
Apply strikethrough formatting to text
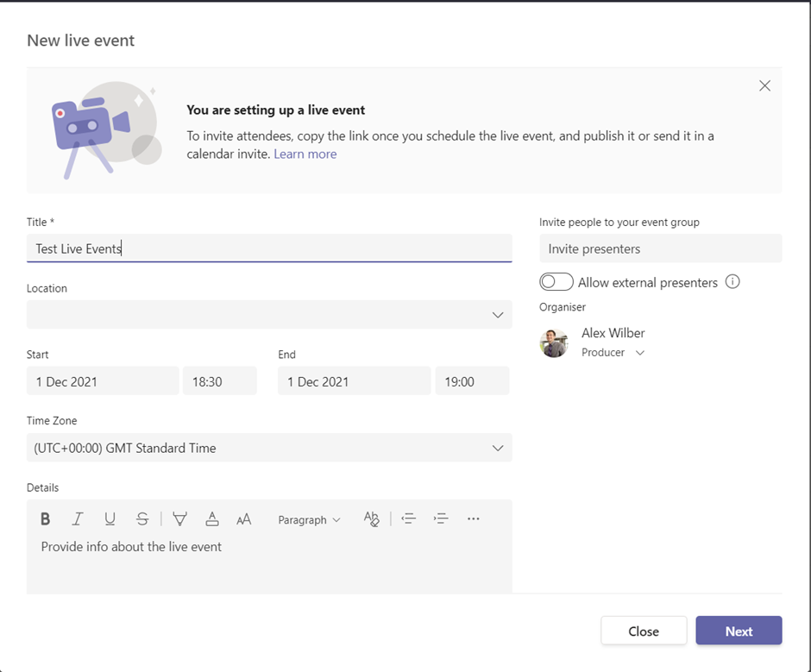click(x=142, y=519)
